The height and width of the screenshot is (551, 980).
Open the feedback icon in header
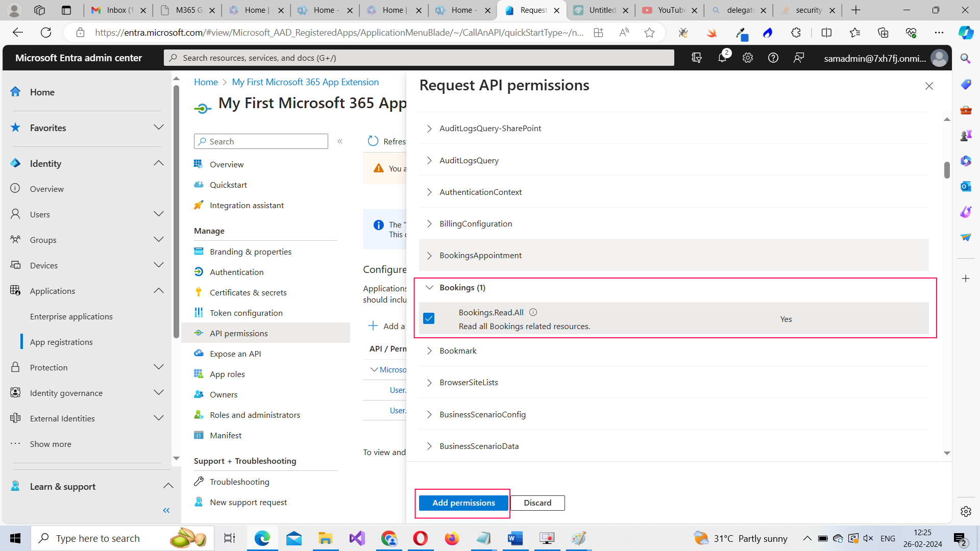799,58
